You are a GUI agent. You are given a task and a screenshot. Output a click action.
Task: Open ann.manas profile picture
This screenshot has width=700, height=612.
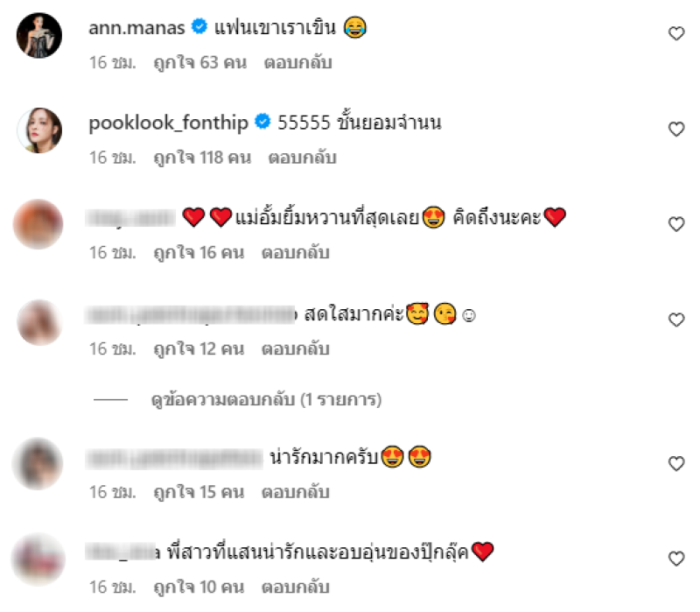pos(39,35)
